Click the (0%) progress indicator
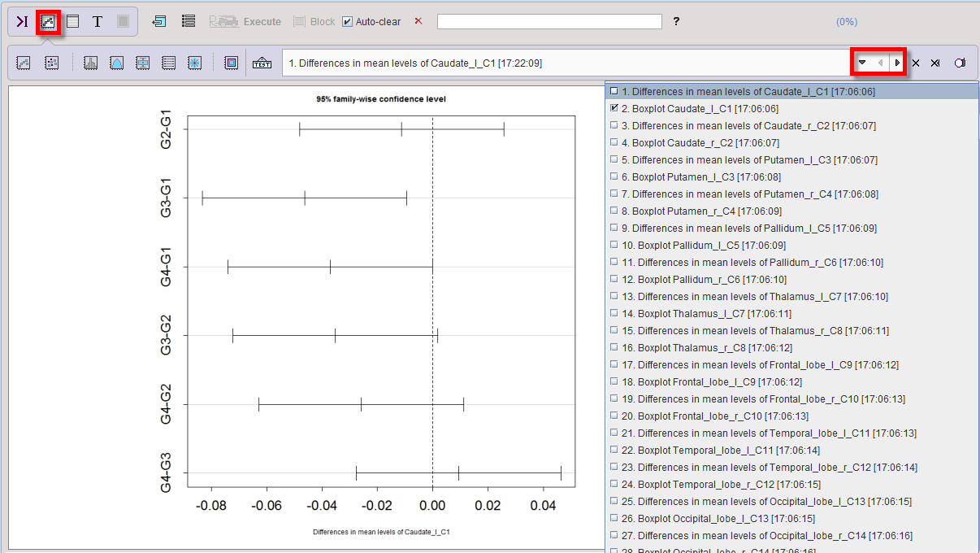The width and height of the screenshot is (980, 553). 847,22
